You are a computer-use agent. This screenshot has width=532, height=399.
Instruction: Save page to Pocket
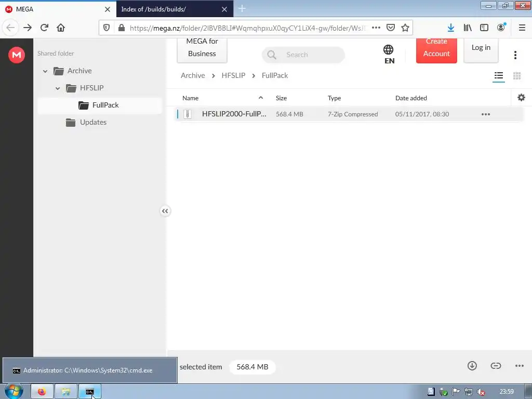coord(391,28)
